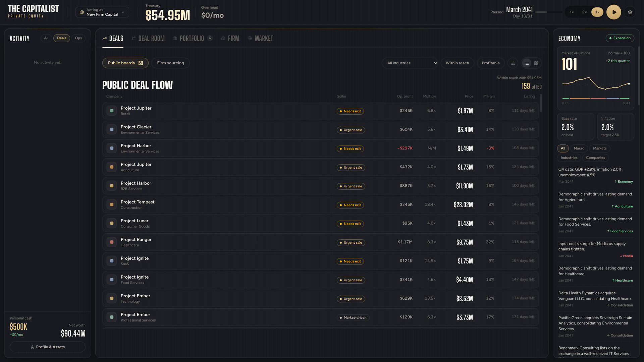Image resolution: width=644 pixels, height=362 pixels.
Task: Switch to the Portfolio tab
Action: point(193,39)
